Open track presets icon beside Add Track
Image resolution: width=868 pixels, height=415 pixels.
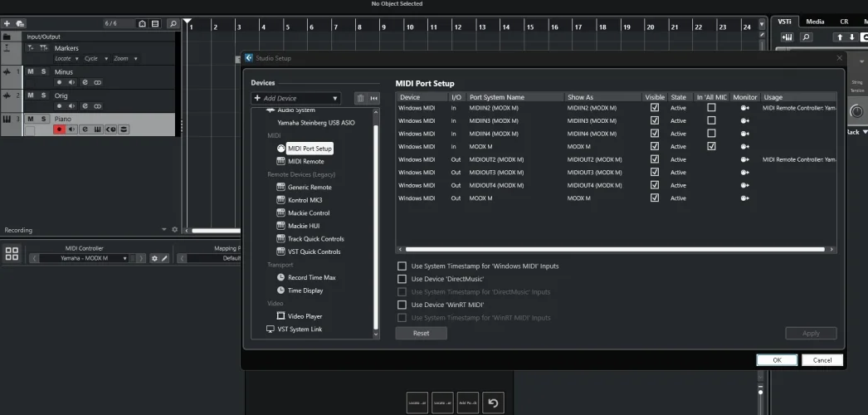point(20,24)
